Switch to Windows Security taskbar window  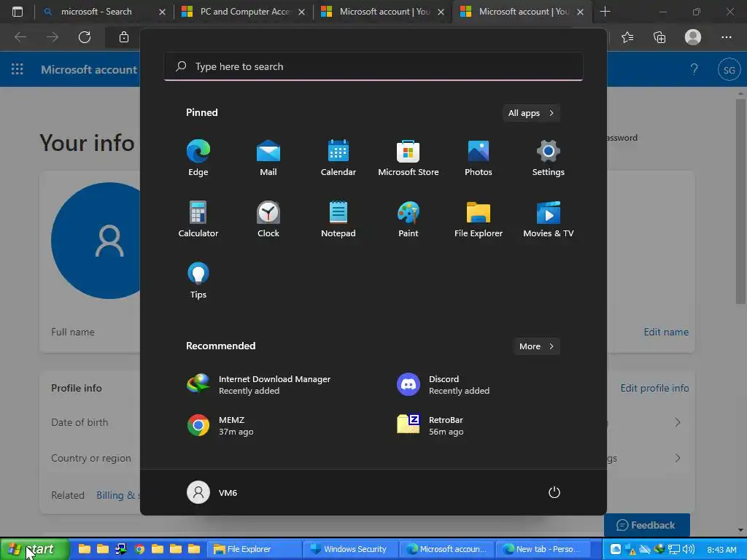[x=350, y=549]
